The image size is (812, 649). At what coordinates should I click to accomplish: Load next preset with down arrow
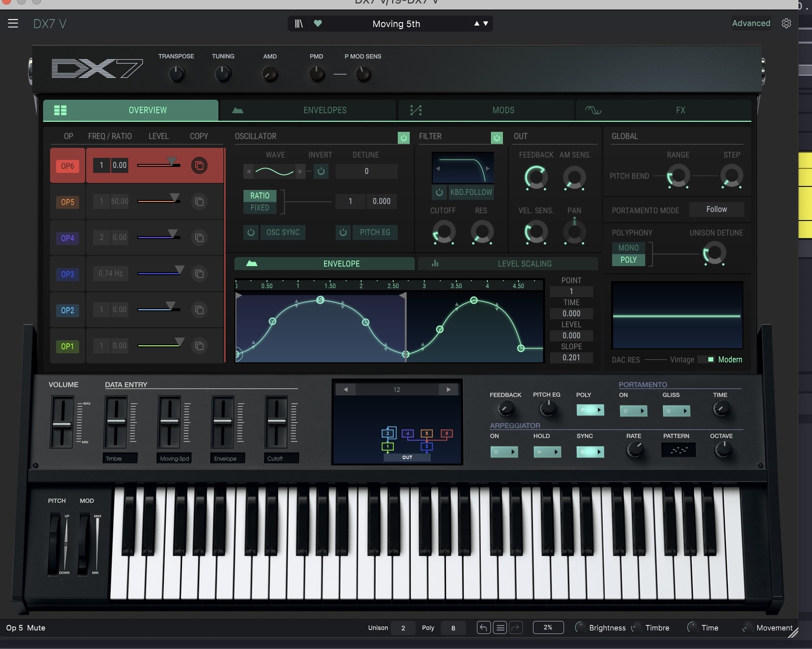(485, 24)
